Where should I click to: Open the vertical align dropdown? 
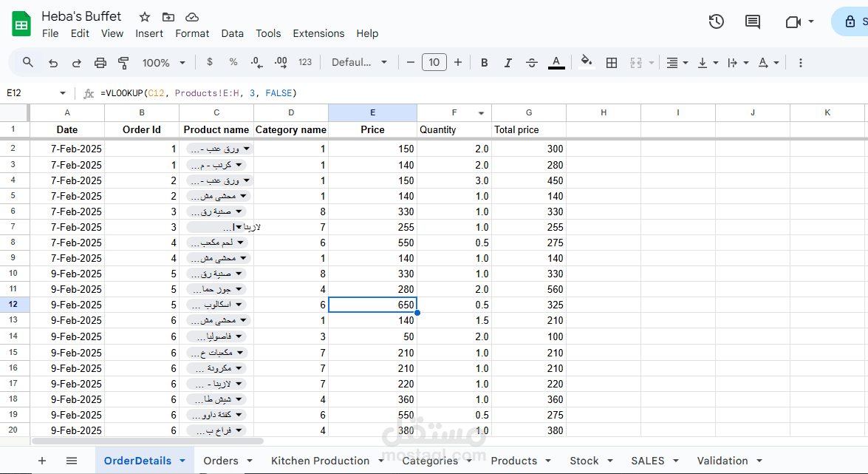click(x=708, y=63)
